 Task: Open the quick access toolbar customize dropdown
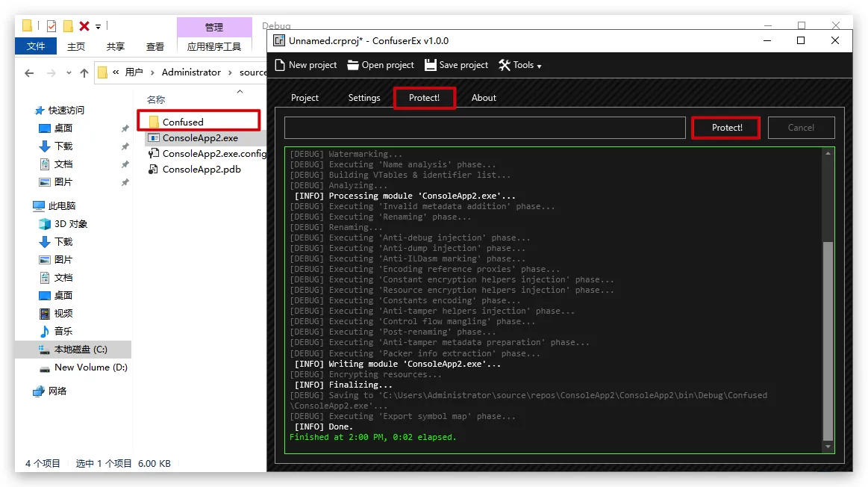[99, 27]
